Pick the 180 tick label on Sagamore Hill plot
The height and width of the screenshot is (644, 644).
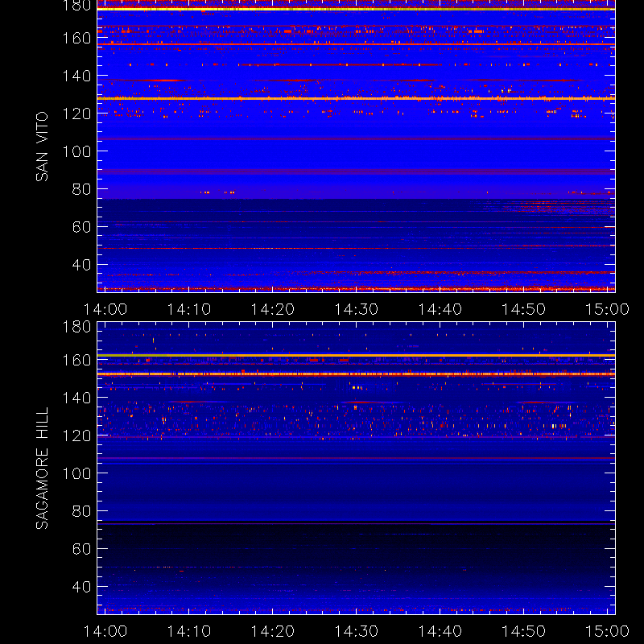[76, 328]
